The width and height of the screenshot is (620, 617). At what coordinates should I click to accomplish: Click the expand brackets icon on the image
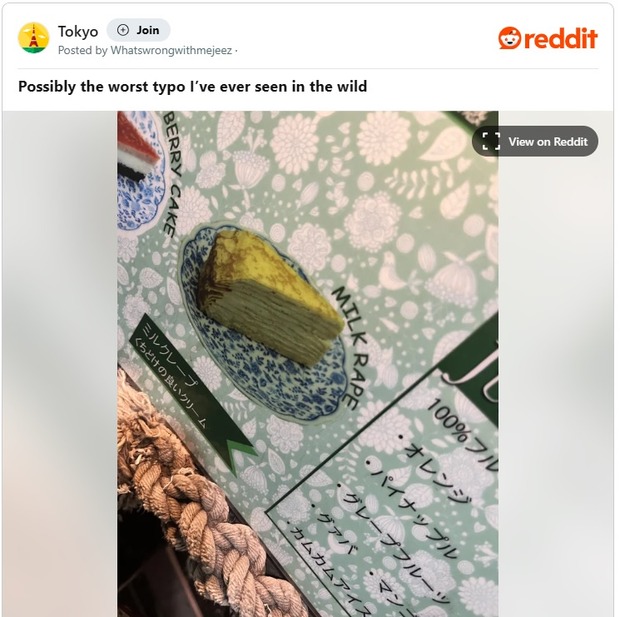pyautogui.click(x=491, y=141)
